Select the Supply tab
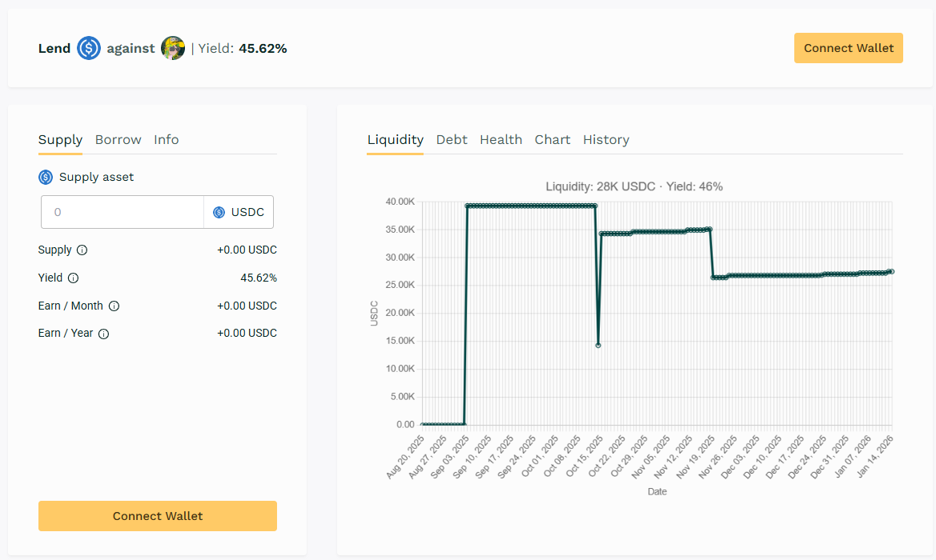This screenshot has height=560, width=936. [x=60, y=139]
